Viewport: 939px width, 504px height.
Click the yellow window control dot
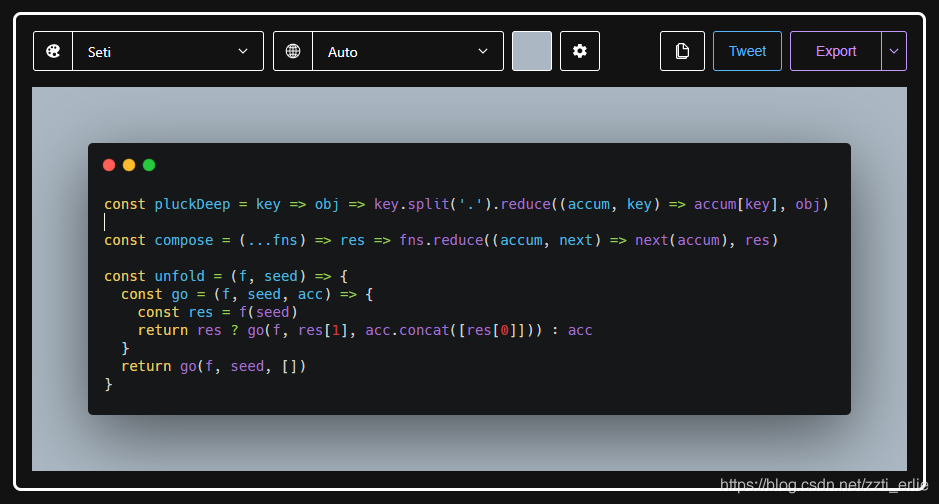click(129, 165)
